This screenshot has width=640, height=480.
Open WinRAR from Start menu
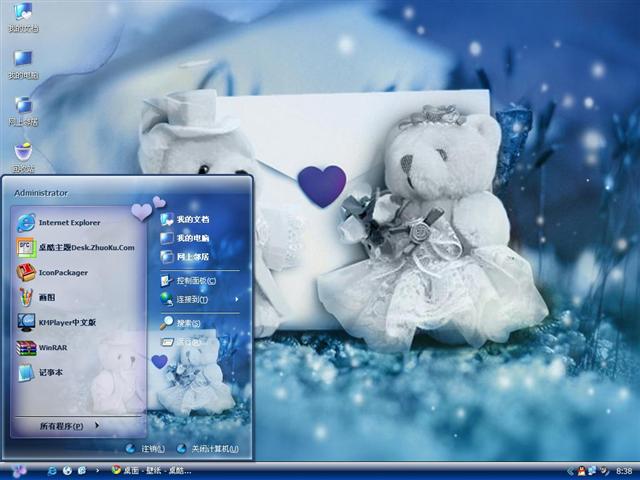42,348
